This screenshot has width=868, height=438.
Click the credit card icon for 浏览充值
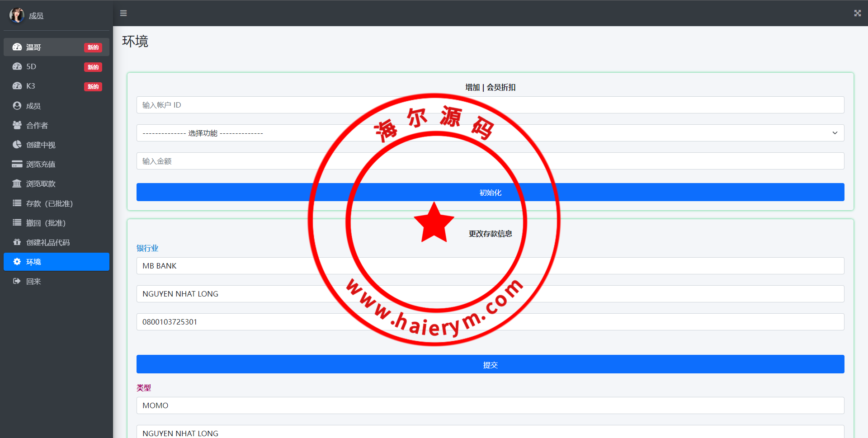17,164
